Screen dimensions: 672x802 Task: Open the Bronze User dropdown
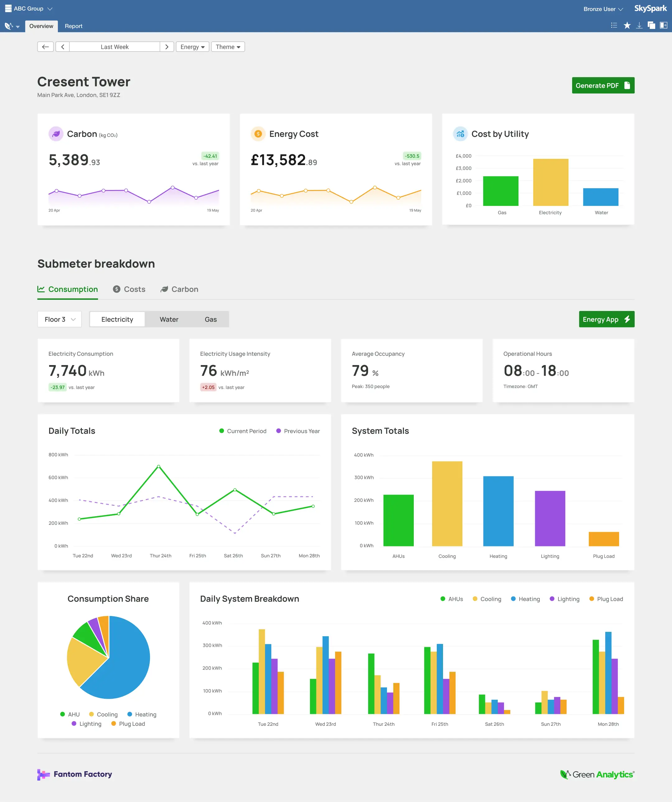tap(603, 8)
